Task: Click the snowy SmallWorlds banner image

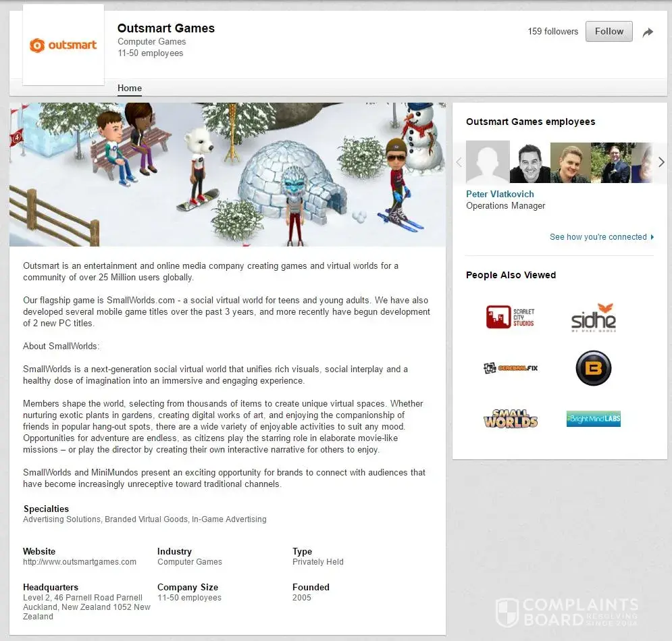Action: click(227, 174)
